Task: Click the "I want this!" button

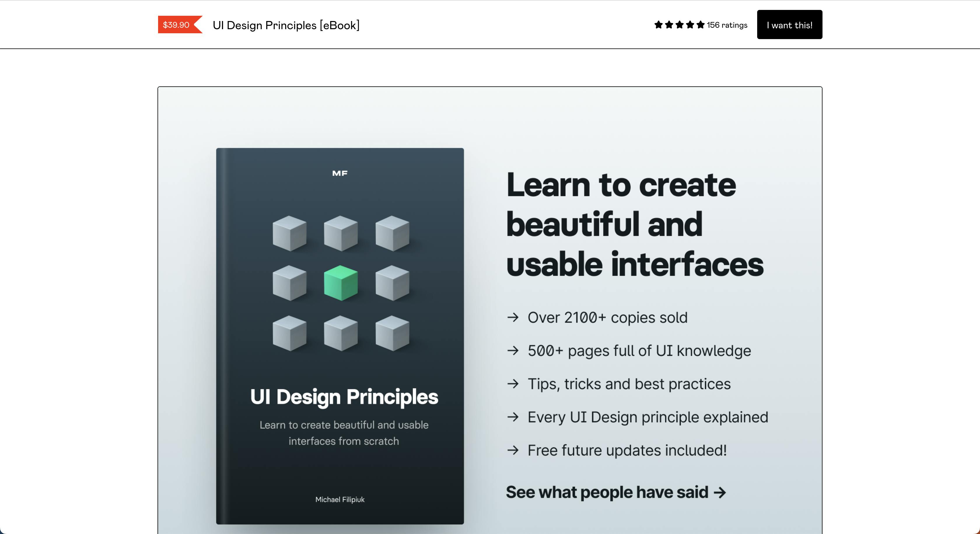Action: [x=789, y=25]
